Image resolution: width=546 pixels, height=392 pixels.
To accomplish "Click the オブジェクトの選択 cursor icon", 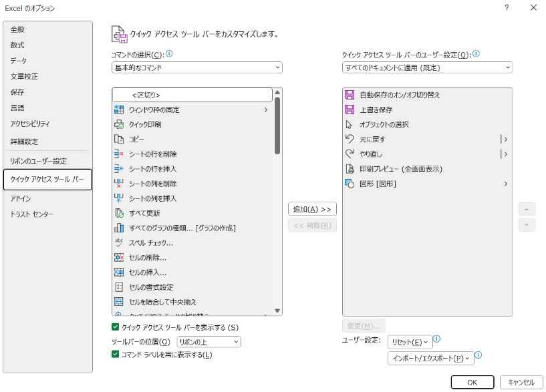I will [x=350, y=124].
